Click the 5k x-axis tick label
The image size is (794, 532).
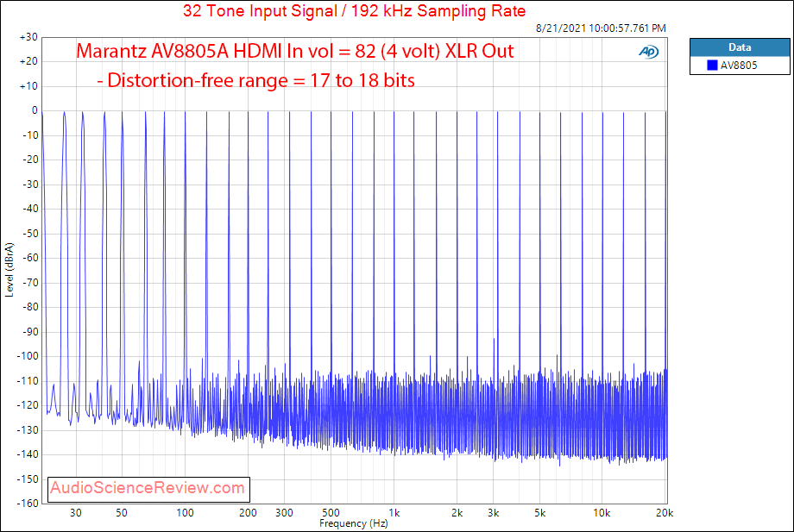coord(539,513)
